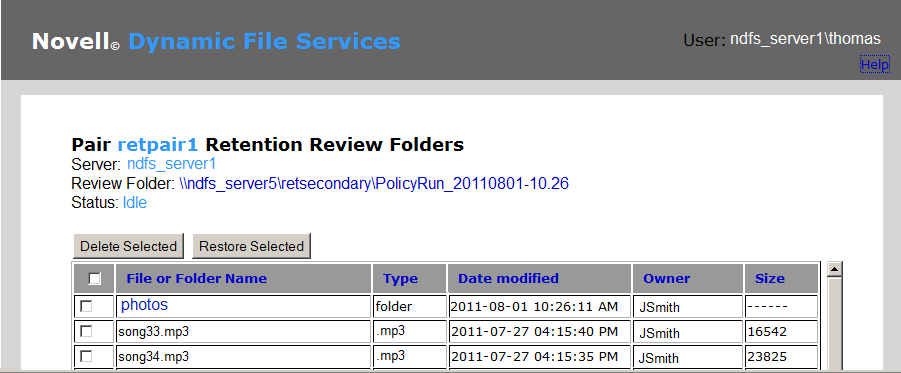The height and width of the screenshot is (373, 901).
Task: Click the song34.mp3 file name
Action: [153, 357]
